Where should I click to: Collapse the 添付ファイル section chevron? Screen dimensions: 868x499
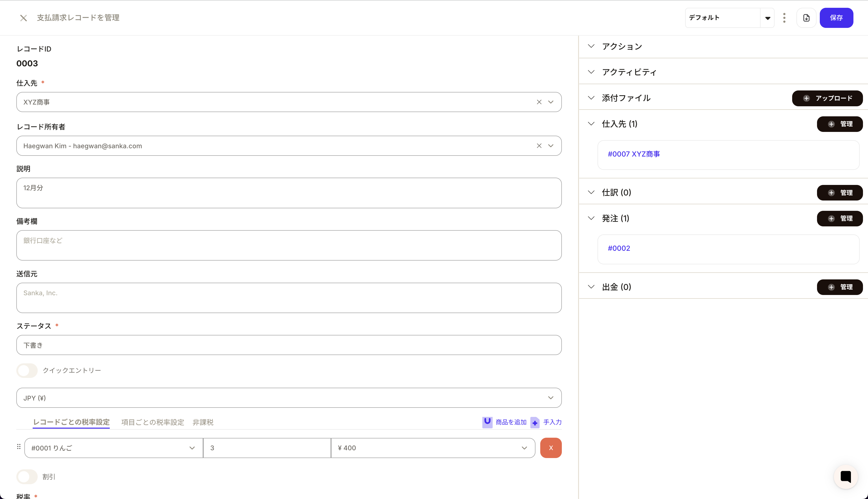coord(591,98)
